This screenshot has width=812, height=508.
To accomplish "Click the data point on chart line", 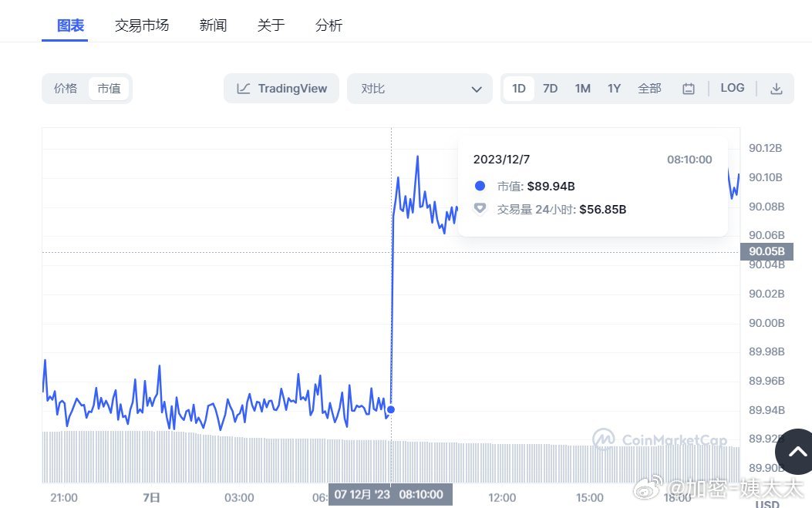I will pyautogui.click(x=391, y=409).
